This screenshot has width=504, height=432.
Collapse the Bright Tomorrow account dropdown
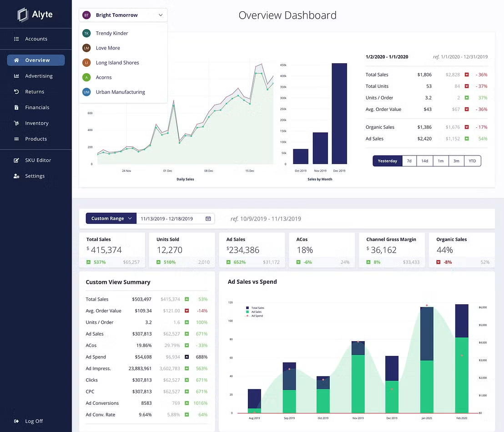[x=161, y=15]
